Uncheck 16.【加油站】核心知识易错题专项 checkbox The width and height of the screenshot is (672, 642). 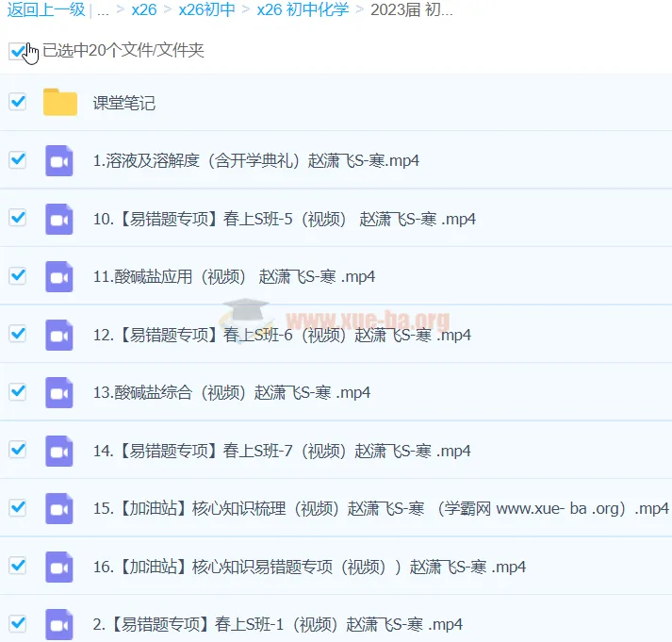click(x=18, y=566)
